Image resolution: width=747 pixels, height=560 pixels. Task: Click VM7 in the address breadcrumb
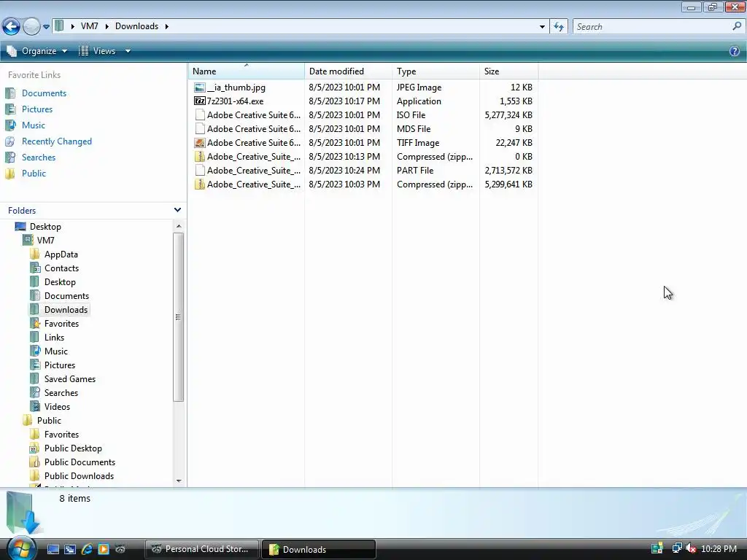tap(89, 26)
